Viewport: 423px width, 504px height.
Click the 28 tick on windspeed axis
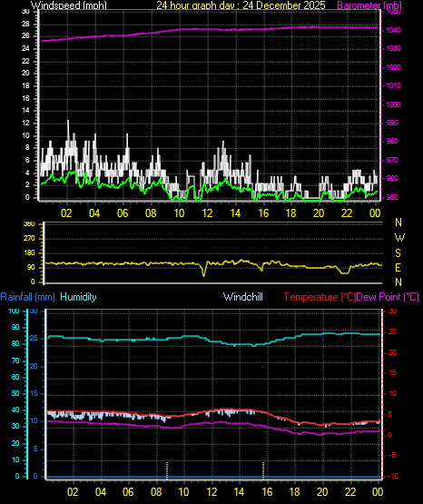coord(25,25)
